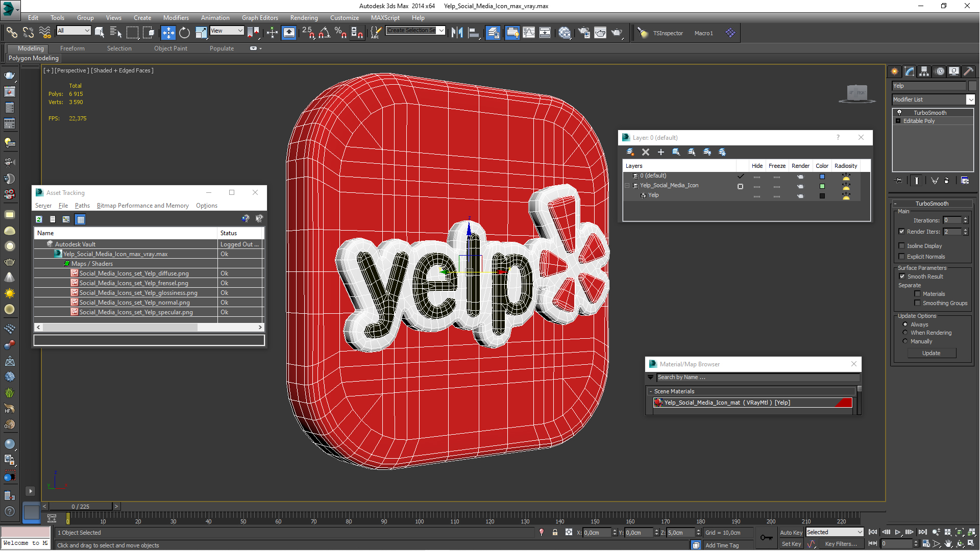Viewport: 980px width, 551px height.
Task: Enable Isoline Display checkbox
Action: (x=901, y=246)
